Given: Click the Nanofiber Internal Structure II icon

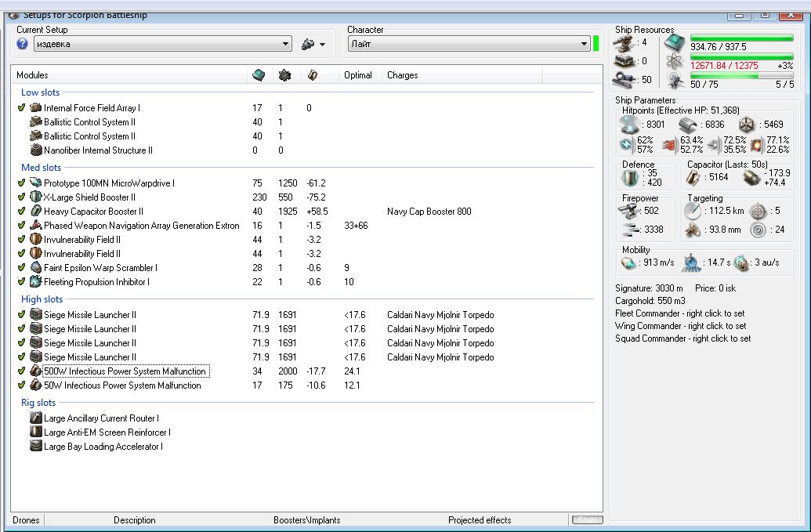Looking at the screenshot, I should [x=35, y=150].
